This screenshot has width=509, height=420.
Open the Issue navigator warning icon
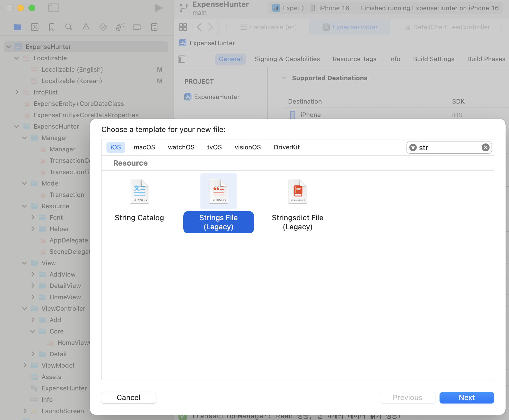86,27
